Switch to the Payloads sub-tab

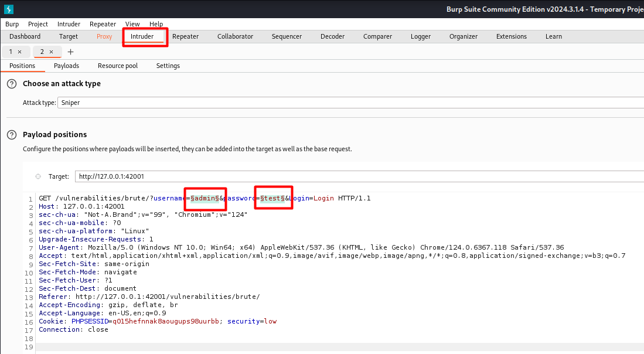(66, 66)
